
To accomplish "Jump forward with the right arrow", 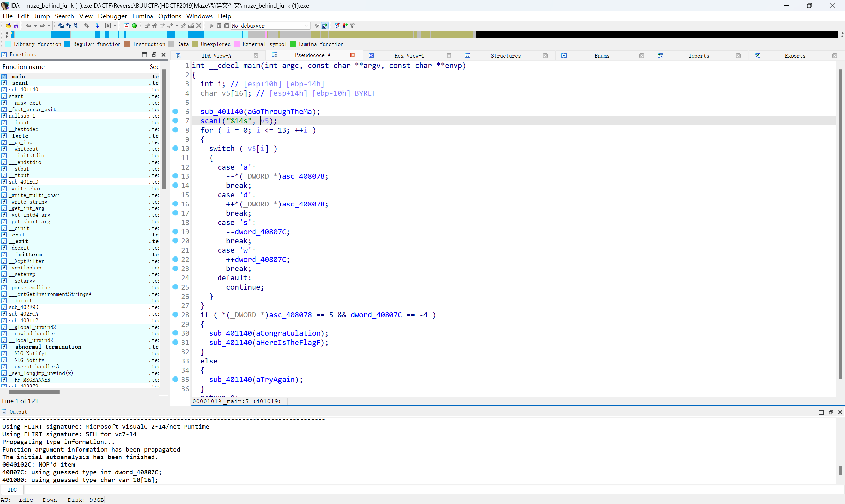I will tap(42, 26).
